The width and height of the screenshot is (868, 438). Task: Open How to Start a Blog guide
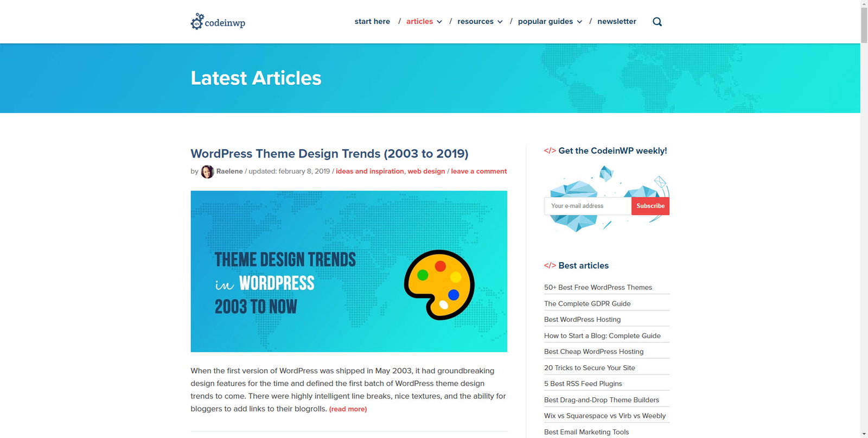pyautogui.click(x=602, y=335)
